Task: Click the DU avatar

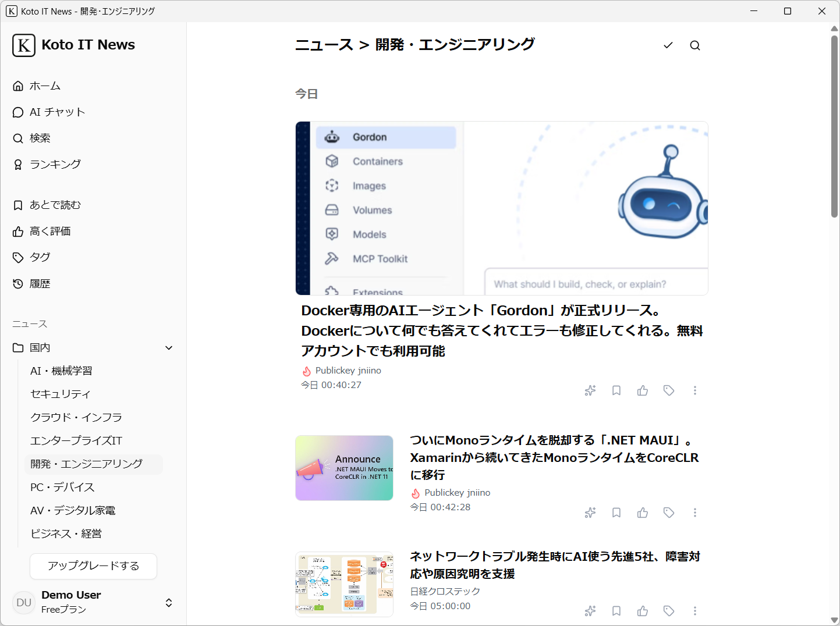Action: pyautogui.click(x=24, y=603)
